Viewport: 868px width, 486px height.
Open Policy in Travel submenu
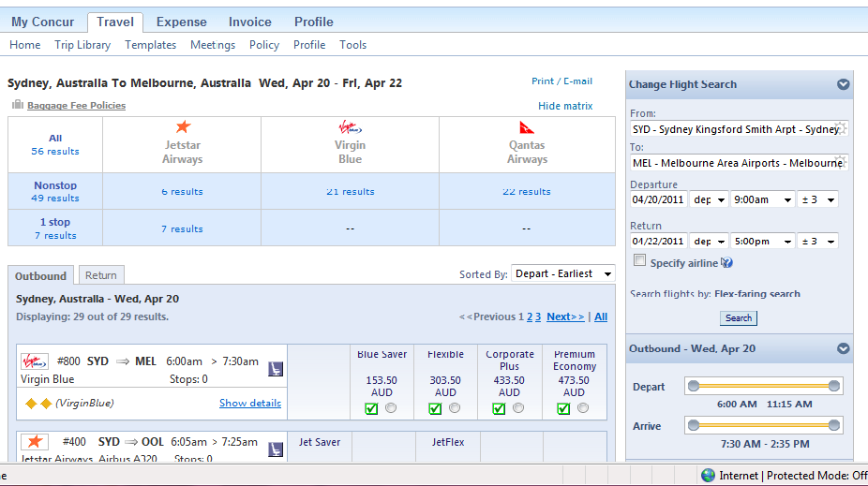(x=264, y=45)
